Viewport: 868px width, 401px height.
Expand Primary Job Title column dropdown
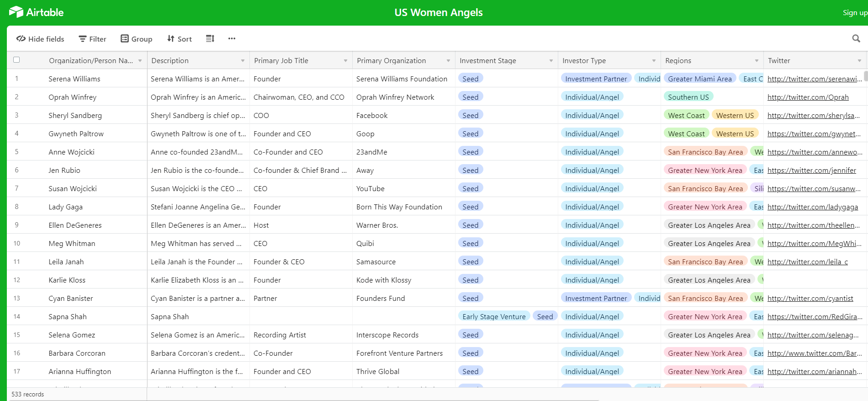coord(345,61)
